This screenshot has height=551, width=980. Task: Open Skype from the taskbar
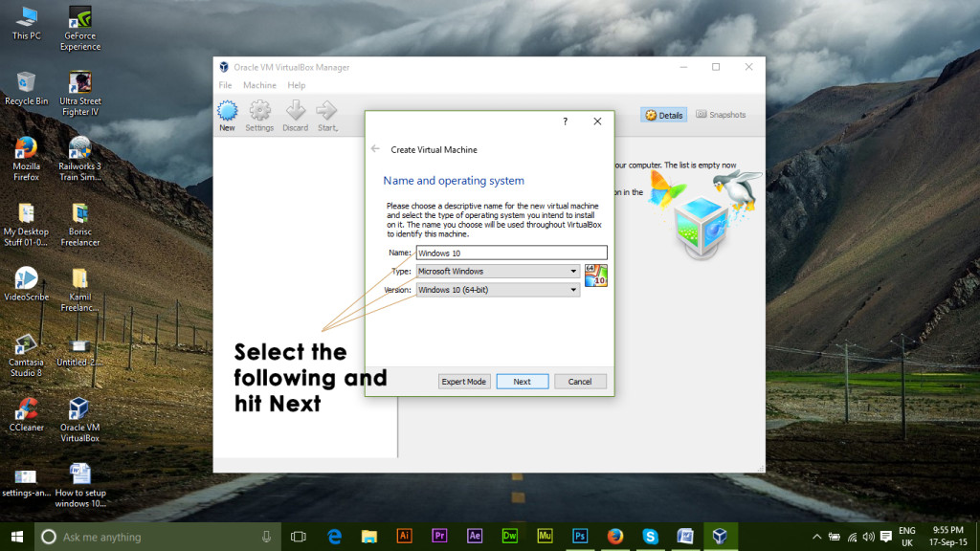650,536
